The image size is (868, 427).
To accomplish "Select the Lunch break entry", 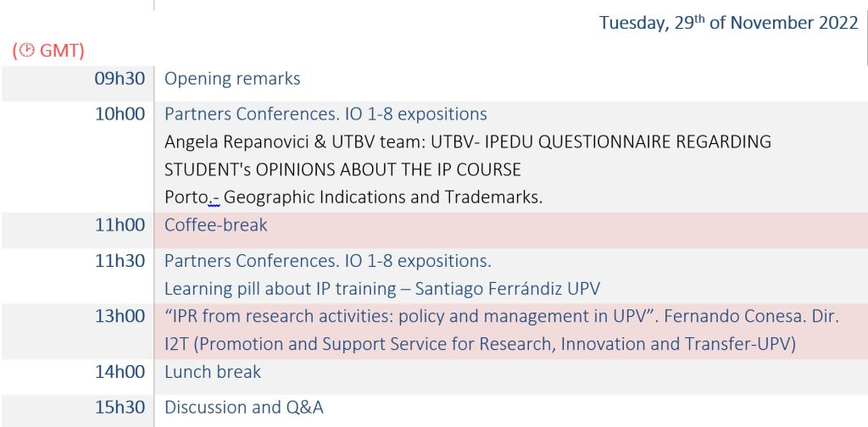I will click(213, 372).
